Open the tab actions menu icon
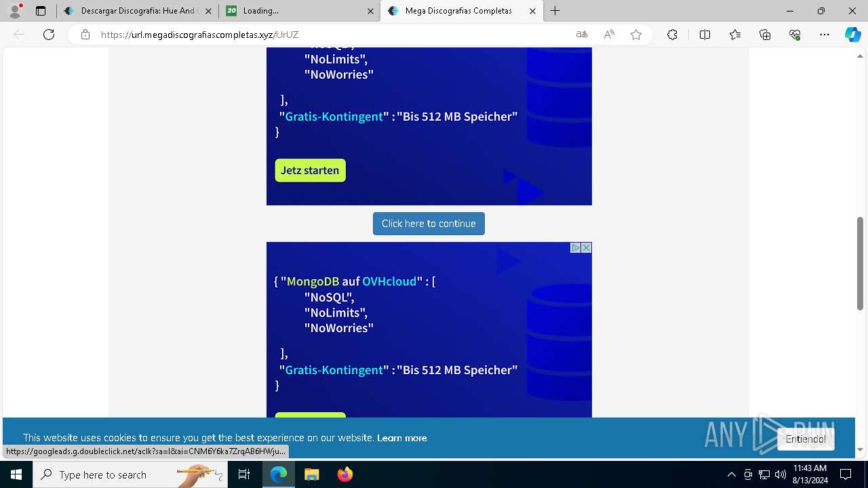The image size is (868, 488). (41, 11)
